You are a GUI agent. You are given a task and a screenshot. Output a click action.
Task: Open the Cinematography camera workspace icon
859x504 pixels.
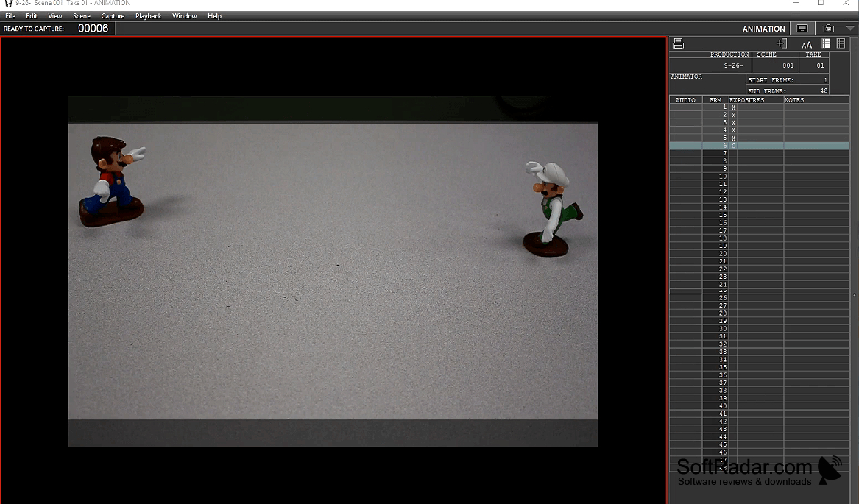click(828, 29)
